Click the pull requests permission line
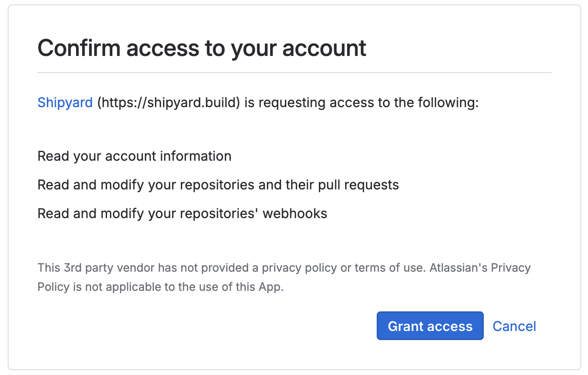 (218, 185)
